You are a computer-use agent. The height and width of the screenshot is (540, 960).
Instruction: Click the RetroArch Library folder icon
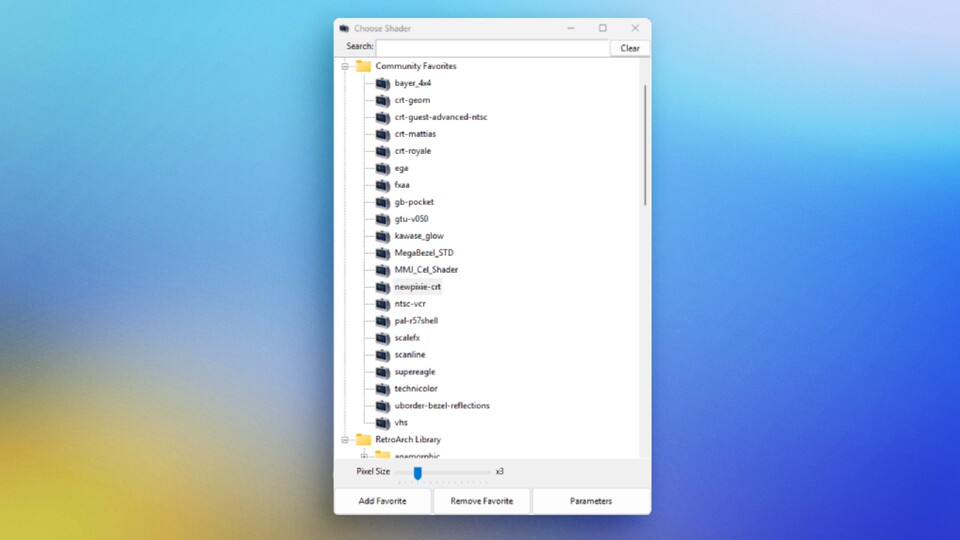tap(364, 439)
